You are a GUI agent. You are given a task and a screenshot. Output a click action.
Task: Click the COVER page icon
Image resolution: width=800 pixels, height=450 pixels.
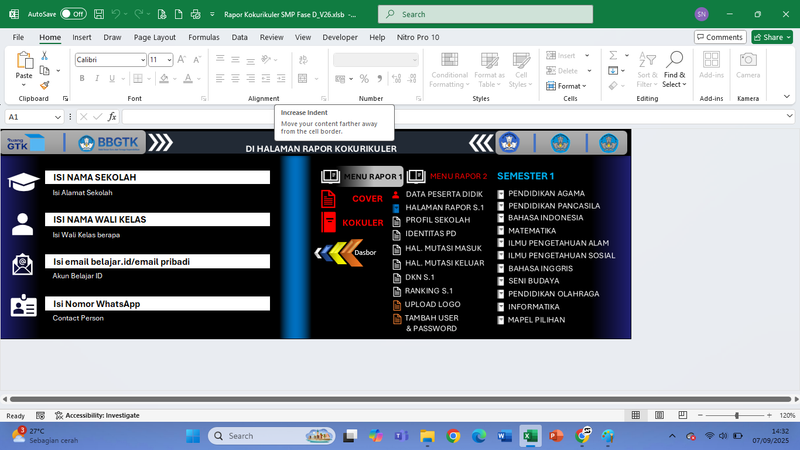(x=328, y=198)
